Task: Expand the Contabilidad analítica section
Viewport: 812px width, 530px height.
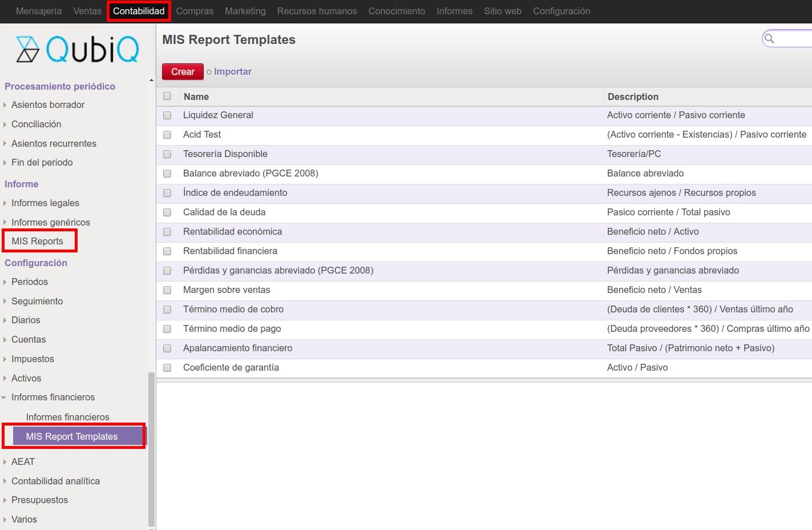Action: [55, 481]
